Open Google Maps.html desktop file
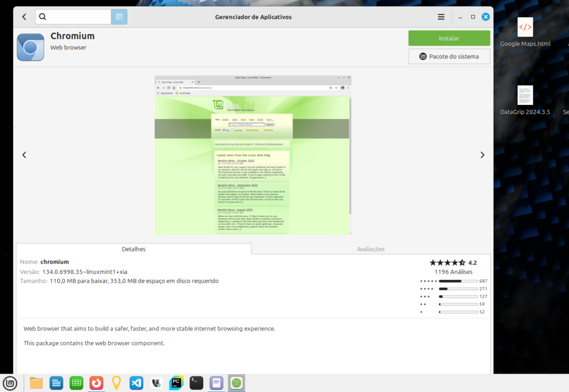Image resolution: width=569 pixels, height=392 pixels. click(x=525, y=32)
